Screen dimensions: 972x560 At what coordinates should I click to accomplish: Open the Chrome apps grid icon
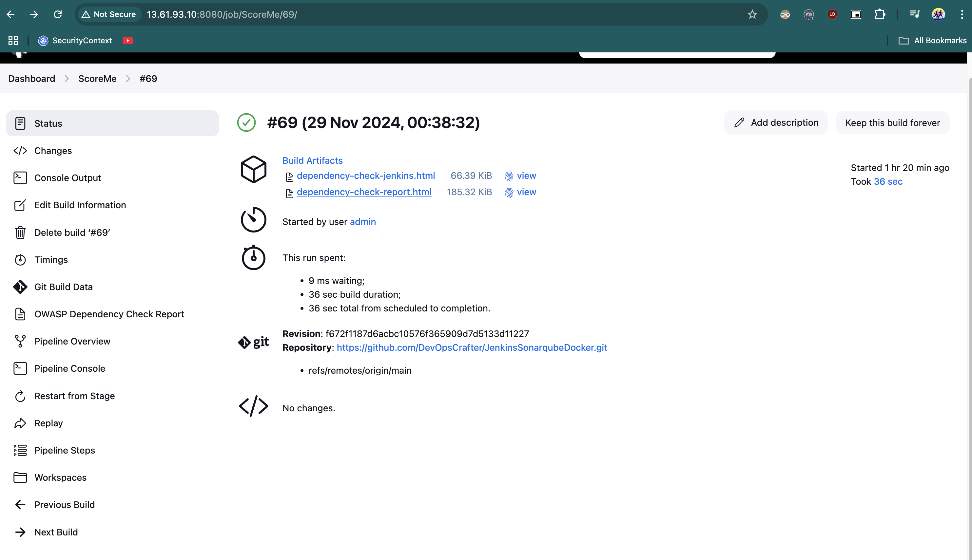[x=13, y=40]
